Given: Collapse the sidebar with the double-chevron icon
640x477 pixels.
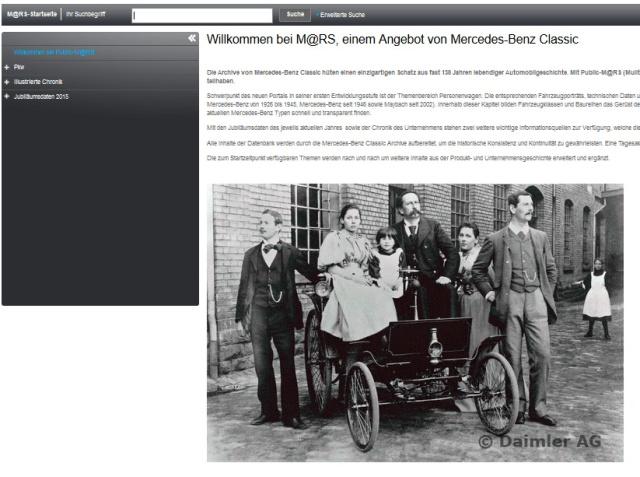Looking at the screenshot, I should click(192, 38).
